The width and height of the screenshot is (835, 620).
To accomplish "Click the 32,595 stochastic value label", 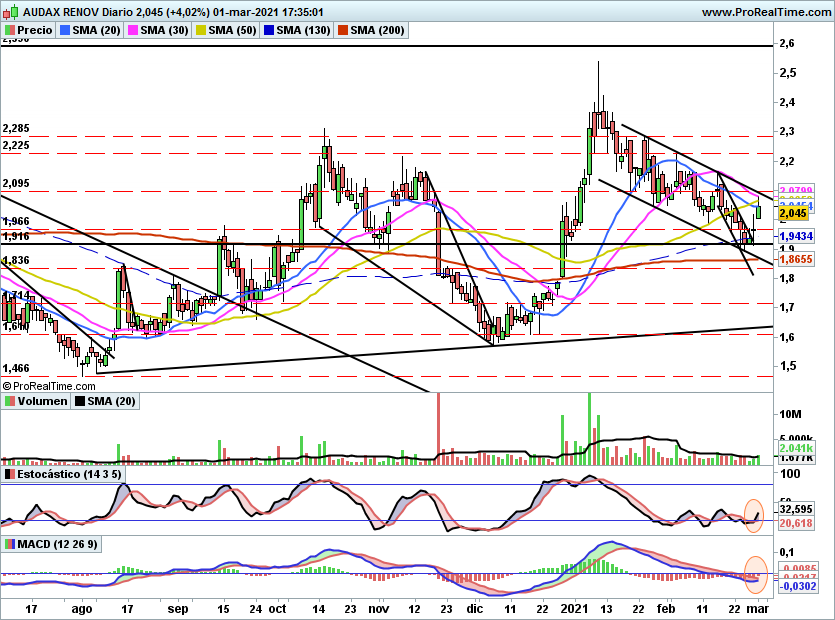I will pyautogui.click(x=796, y=509).
